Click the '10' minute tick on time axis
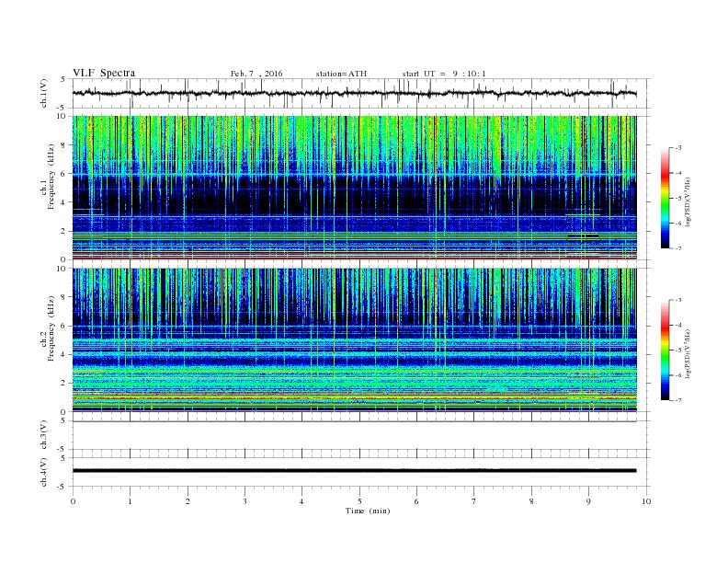The height and width of the screenshot is (563, 728). point(646,501)
